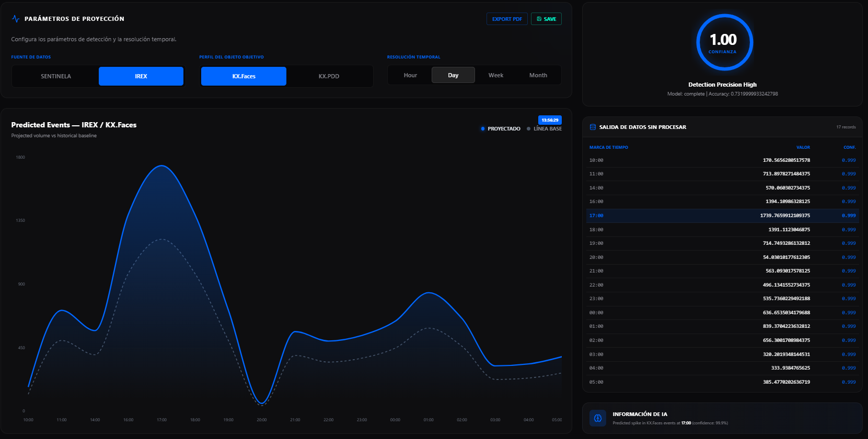
Task: Select the IREX data source
Action: tap(141, 76)
